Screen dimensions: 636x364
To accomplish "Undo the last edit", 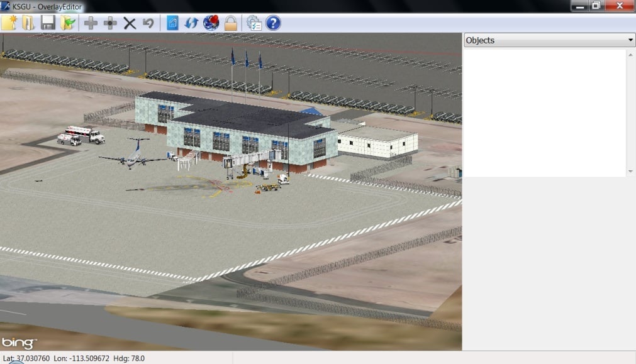I will pyautogui.click(x=148, y=23).
